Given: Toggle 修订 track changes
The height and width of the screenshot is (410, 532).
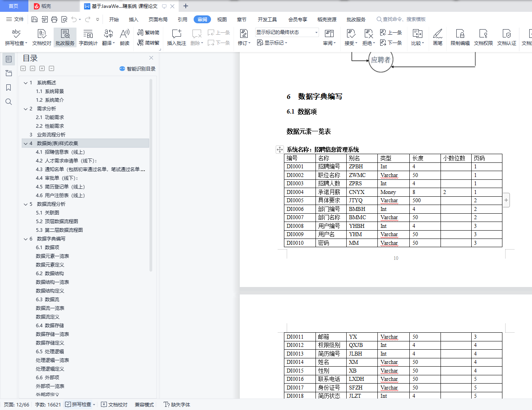Looking at the screenshot, I should pos(244,37).
